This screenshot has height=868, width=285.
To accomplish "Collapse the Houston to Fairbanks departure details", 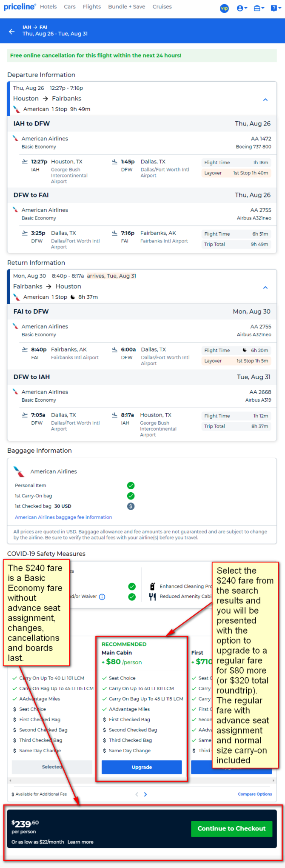I will coord(265,100).
